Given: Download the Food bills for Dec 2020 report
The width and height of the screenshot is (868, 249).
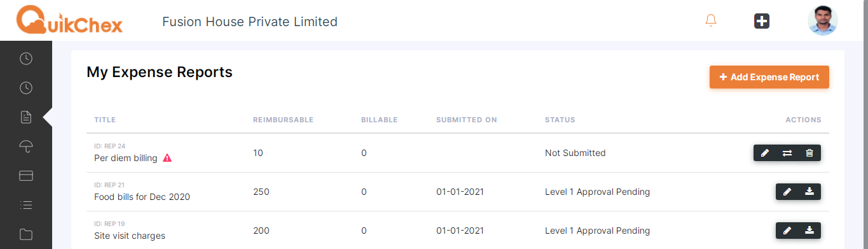Looking at the screenshot, I should click(809, 192).
